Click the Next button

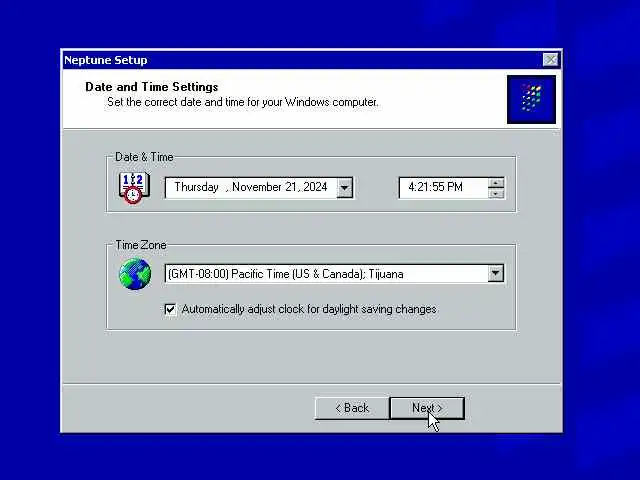point(427,408)
